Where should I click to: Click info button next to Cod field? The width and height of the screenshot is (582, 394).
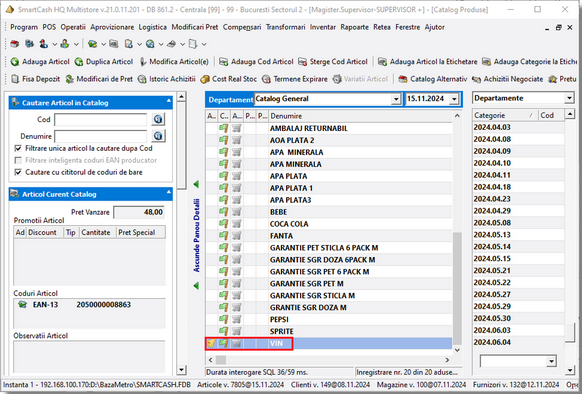(158, 120)
